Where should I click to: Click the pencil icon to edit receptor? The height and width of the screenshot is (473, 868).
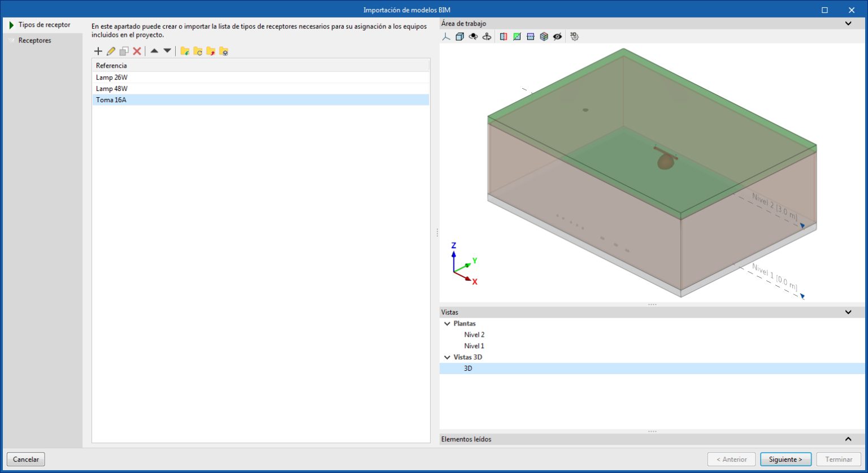point(111,51)
